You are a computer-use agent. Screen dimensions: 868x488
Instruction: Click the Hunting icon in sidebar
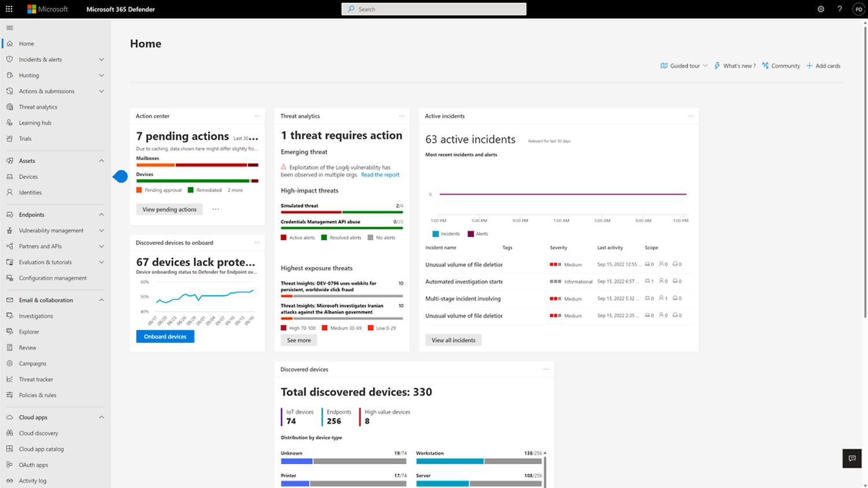click(x=9, y=75)
